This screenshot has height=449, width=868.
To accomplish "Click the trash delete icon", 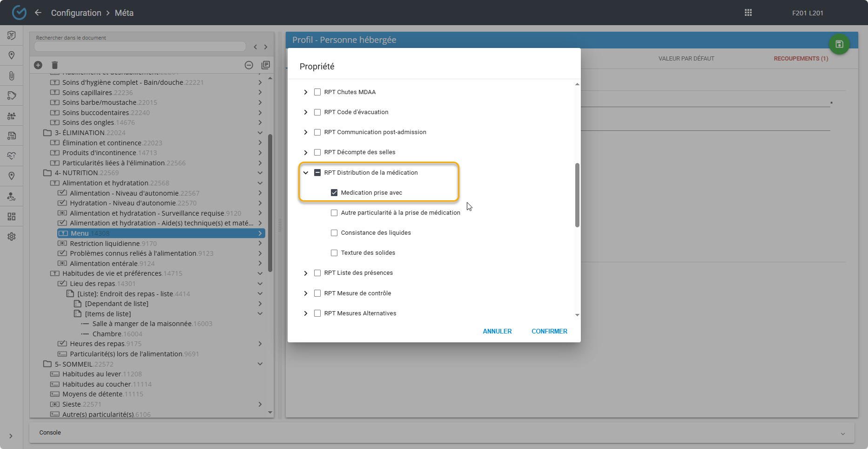I will pos(54,65).
